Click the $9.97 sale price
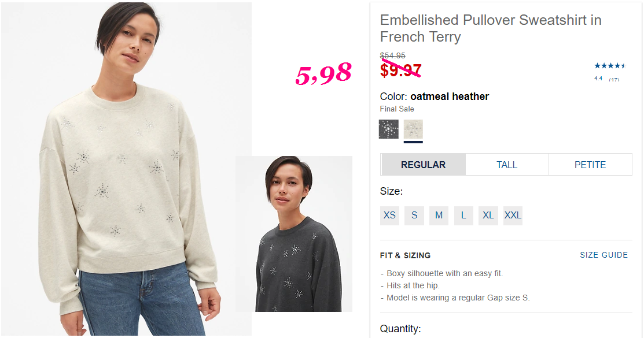 point(400,70)
